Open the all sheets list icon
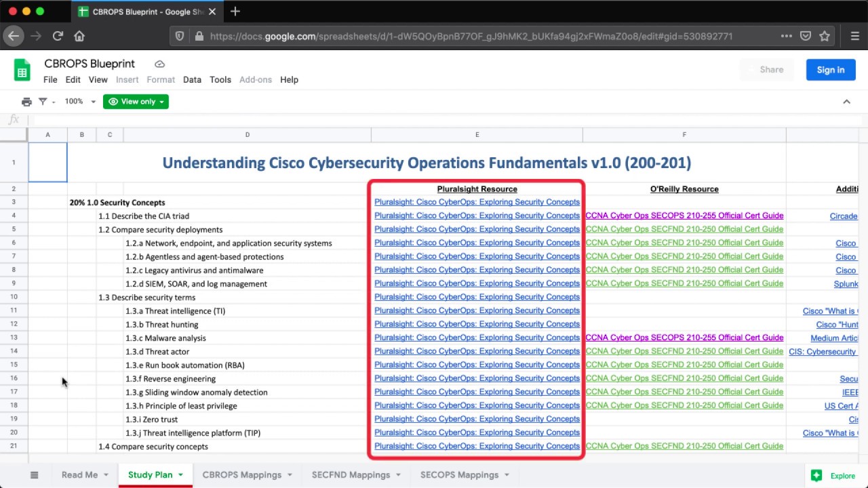The height and width of the screenshot is (488, 868). [35, 475]
